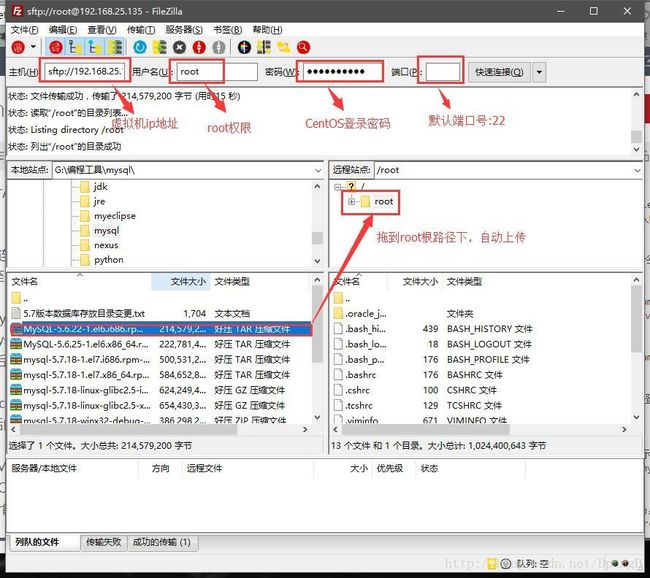Select the myeclipse folder in local tree
The width and height of the screenshot is (650, 578).
tap(114, 216)
